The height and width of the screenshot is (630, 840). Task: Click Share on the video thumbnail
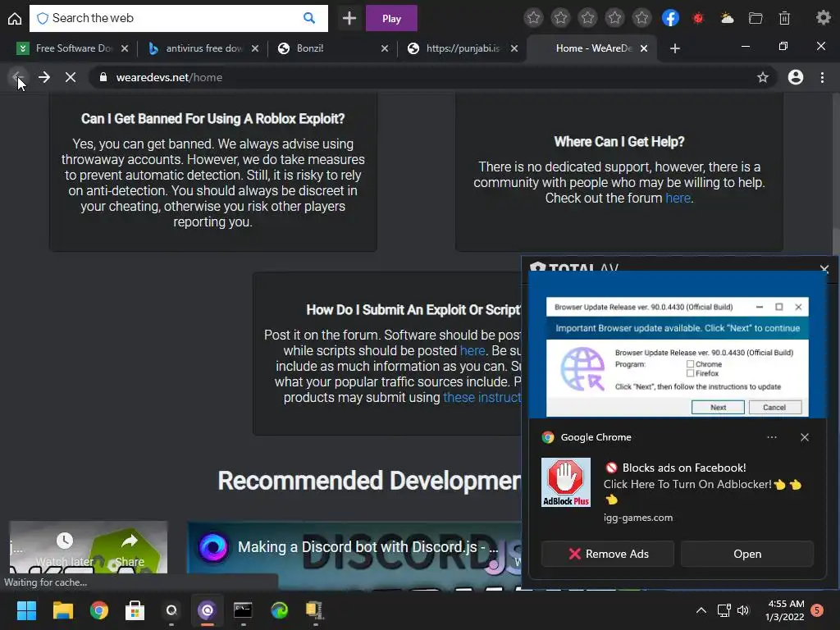coord(130,550)
